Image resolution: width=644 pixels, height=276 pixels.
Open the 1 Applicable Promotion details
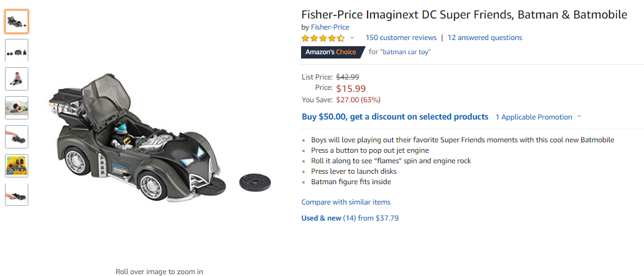(x=534, y=117)
